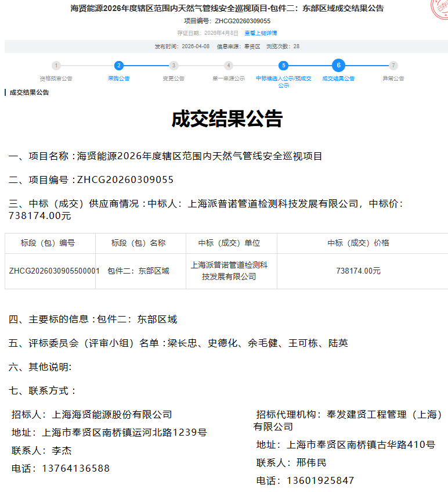Click the red stamp seal in corner
Image resolution: width=448 pixels, height=492 pixels.
439,8
